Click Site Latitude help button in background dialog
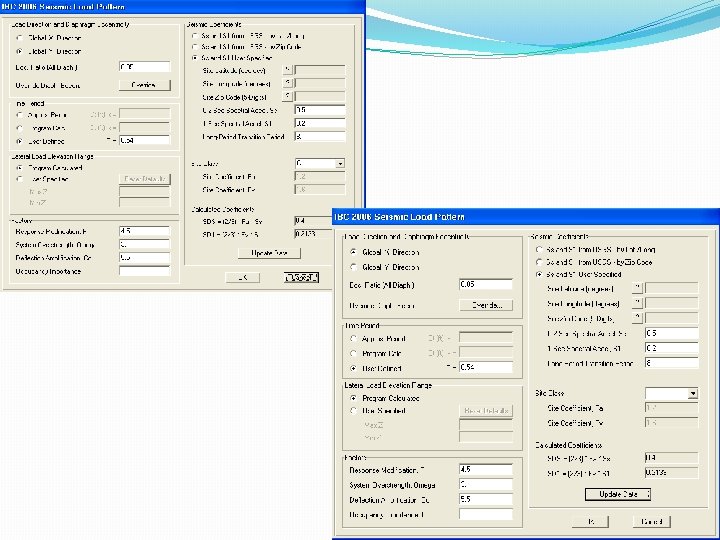Image resolution: width=720 pixels, height=540 pixels. tap(287, 70)
